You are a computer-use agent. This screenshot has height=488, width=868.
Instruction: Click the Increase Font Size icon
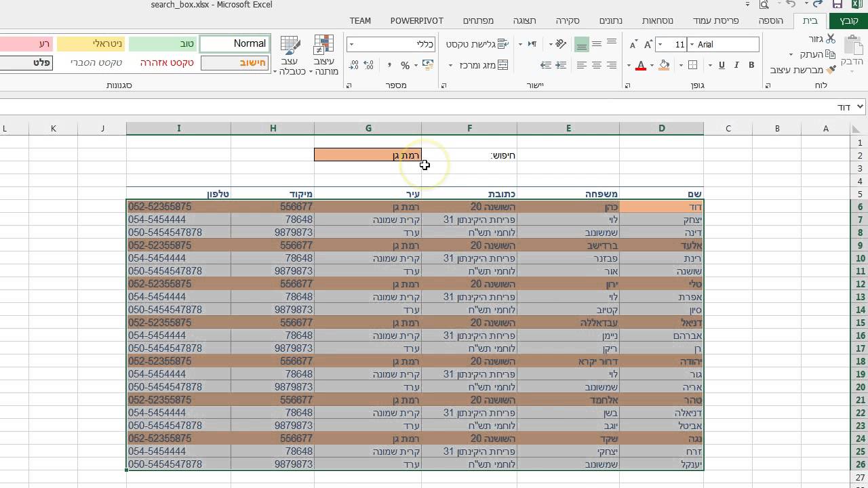[x=648, y=44]
